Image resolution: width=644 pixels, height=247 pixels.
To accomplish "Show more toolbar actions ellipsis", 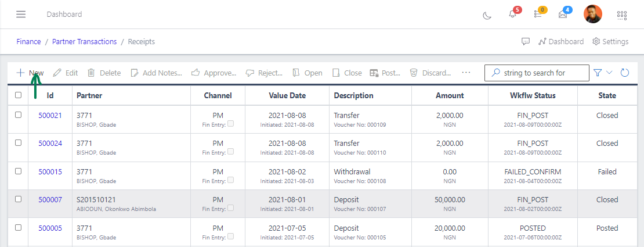I will 466,73.
